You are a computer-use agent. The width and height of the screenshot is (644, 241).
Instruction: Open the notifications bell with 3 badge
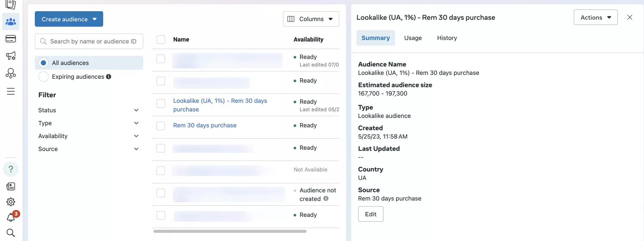11,217
